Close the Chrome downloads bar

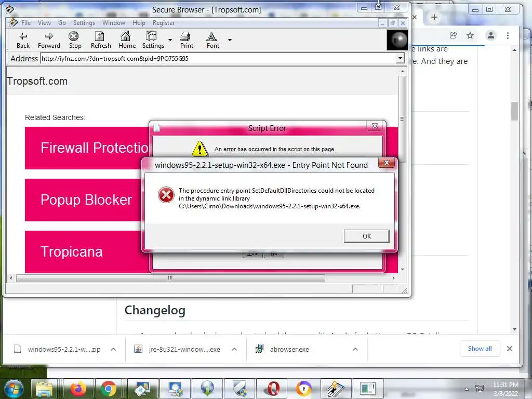(509, 349)
